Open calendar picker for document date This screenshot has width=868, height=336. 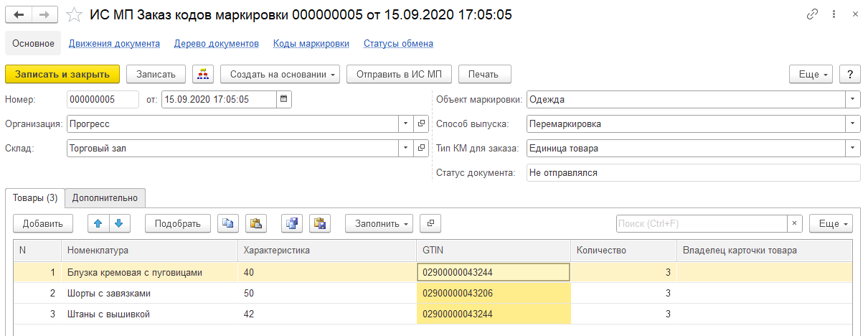coord(284,100)
